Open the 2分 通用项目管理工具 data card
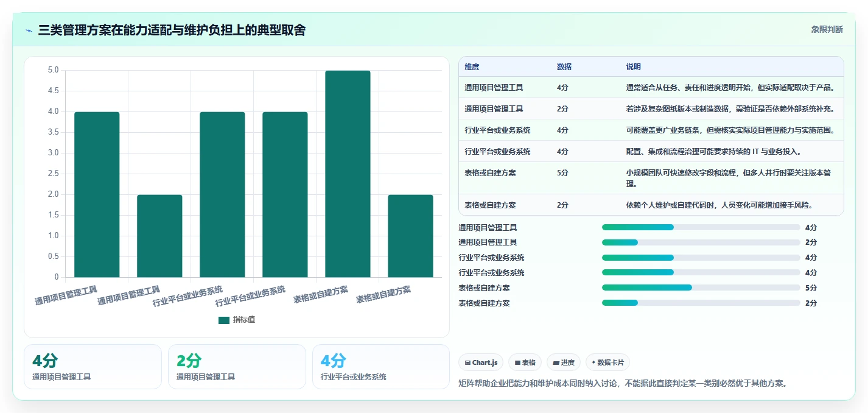The height and width of the screenshot is (413, 868). click(237, 367)
